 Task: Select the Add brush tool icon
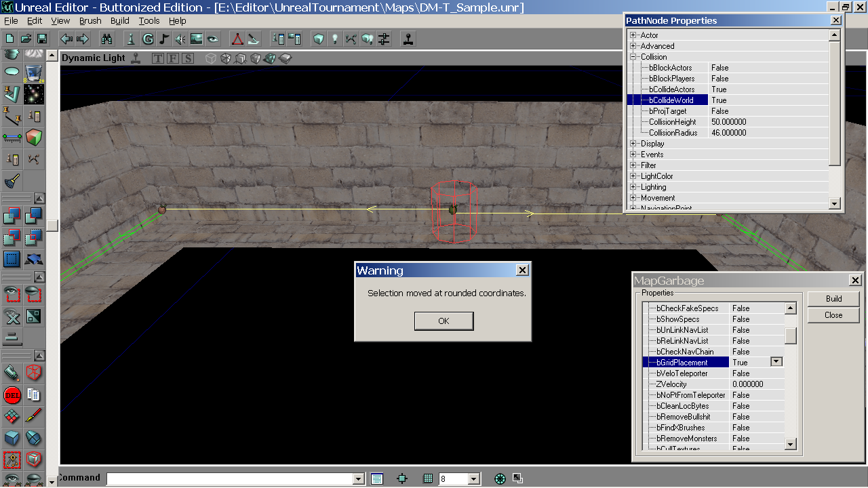12,216
